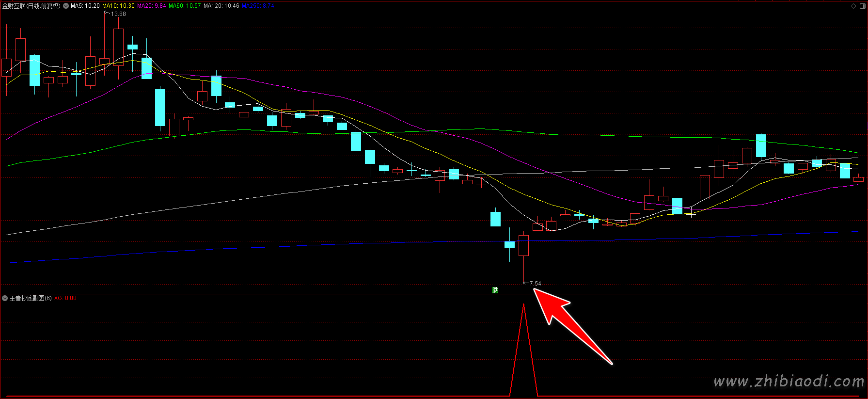Open the dropdown beside 金财互联 chart title
The image size is (868, 399).
click(x=66, y=6)
